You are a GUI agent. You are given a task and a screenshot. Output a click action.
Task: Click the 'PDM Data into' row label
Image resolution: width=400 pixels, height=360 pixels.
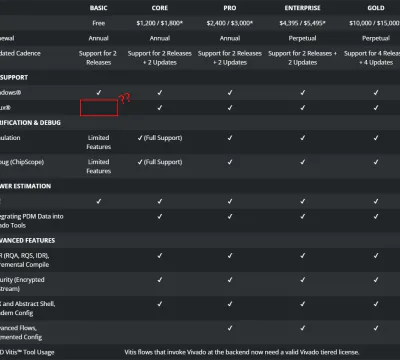coord(43,216)
